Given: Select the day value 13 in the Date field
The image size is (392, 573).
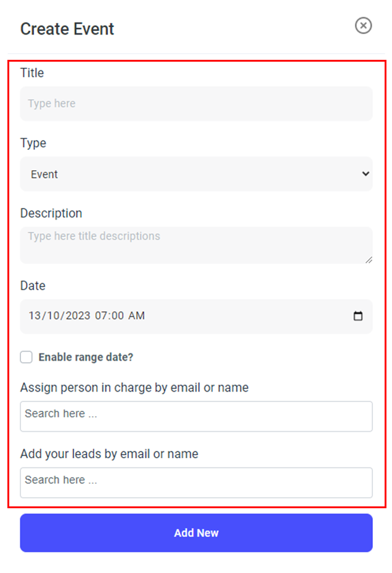Looking at the screenshot, I should [x=35, y=316].
